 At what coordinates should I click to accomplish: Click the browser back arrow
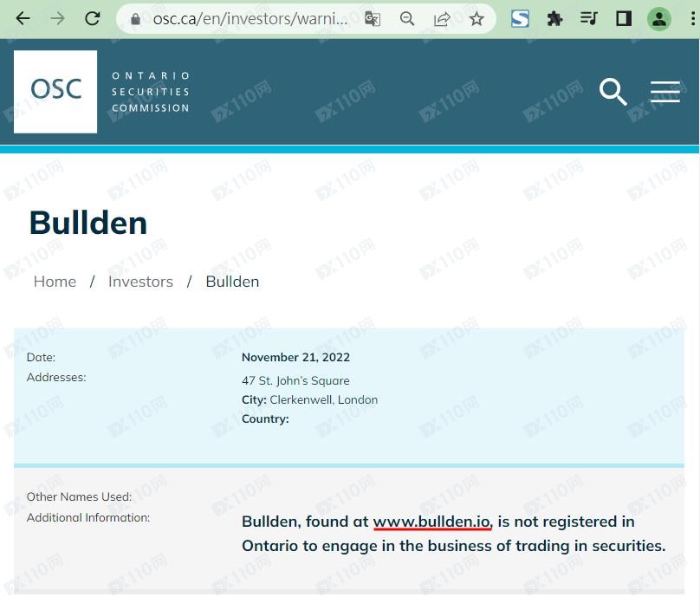click(23, 18)
